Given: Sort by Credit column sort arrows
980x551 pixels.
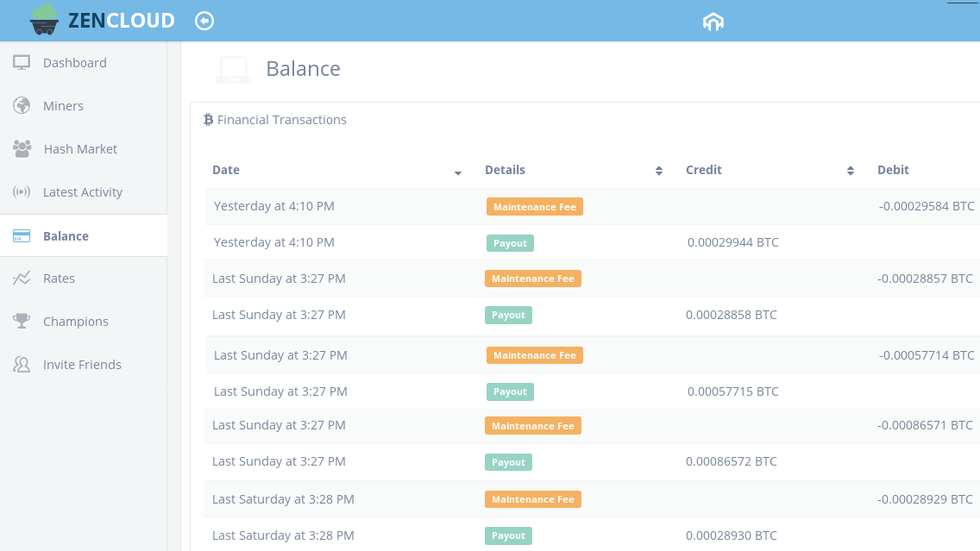Looking at the screenshot, I should coord(851,171).
